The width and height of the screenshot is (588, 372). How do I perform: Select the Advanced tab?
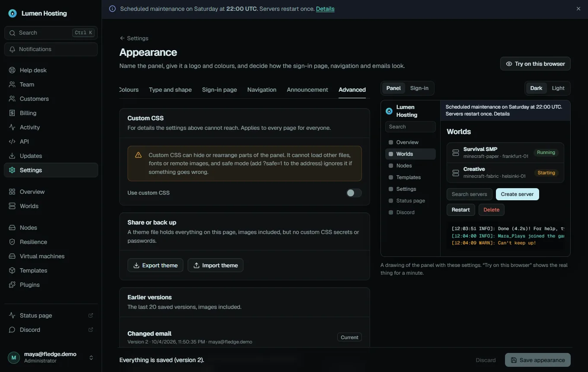pos(352,90)
